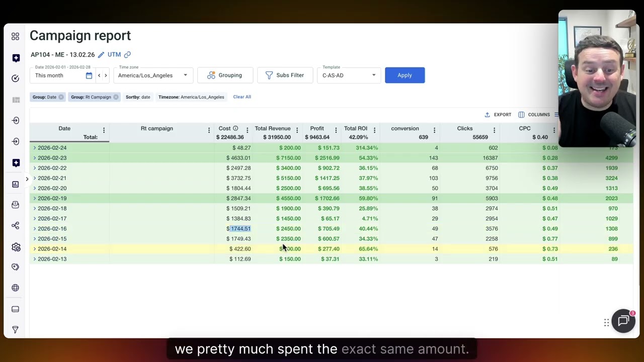The width and height of the screenshot is (644, 362).
Task: Open the inbox tray icon in sidebar
Action: click(x=15, y=205)
